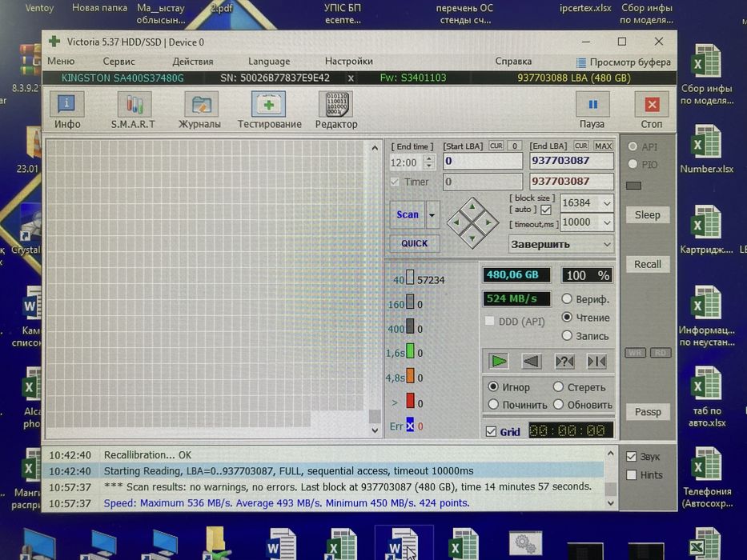Viewport: 747px width, 560px height.
Task: Click the Recall button
Action: click(648, 264)
